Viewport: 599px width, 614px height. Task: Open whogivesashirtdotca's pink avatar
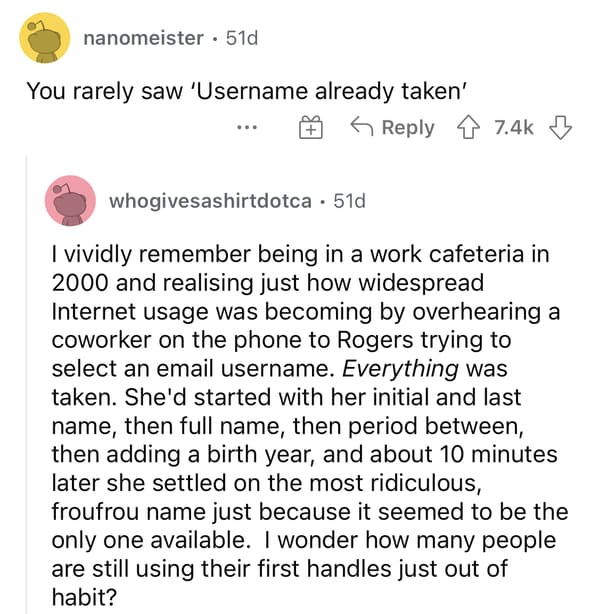click(70, 201)
